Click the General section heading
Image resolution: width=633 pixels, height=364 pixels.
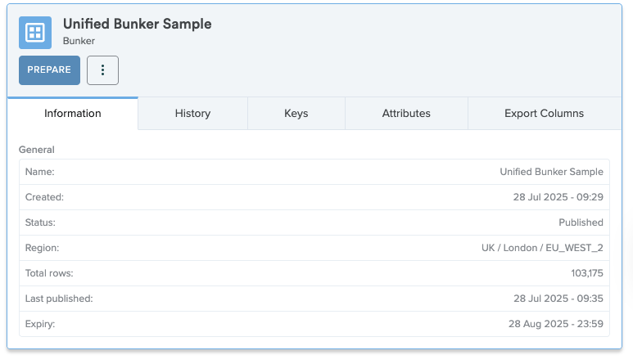[x=37, y=150]
